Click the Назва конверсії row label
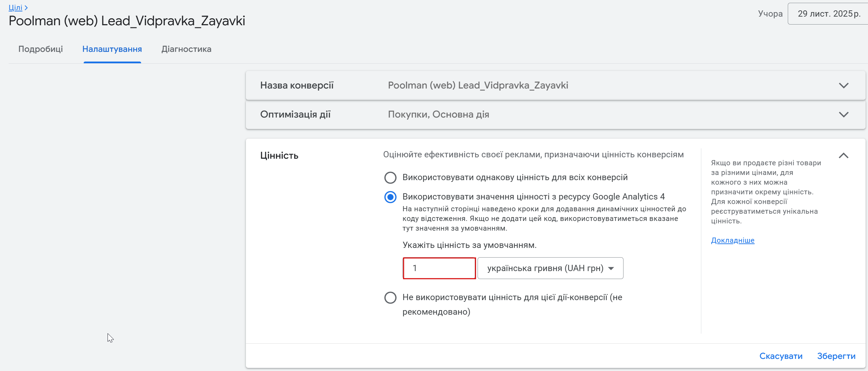 click(297, 85)
